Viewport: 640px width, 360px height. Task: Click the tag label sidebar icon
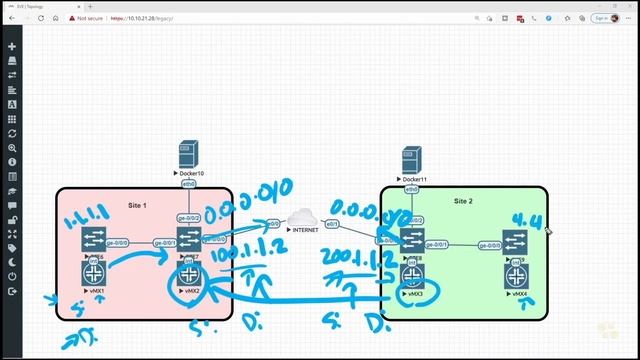click(x=12, y=248)
